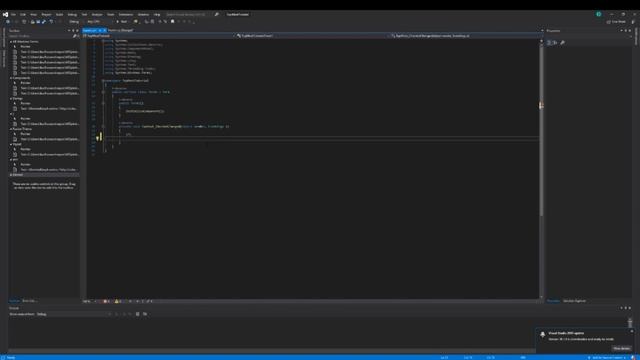640x360 pixels.
Task: Open the View menu
Action: pos(33,14)
